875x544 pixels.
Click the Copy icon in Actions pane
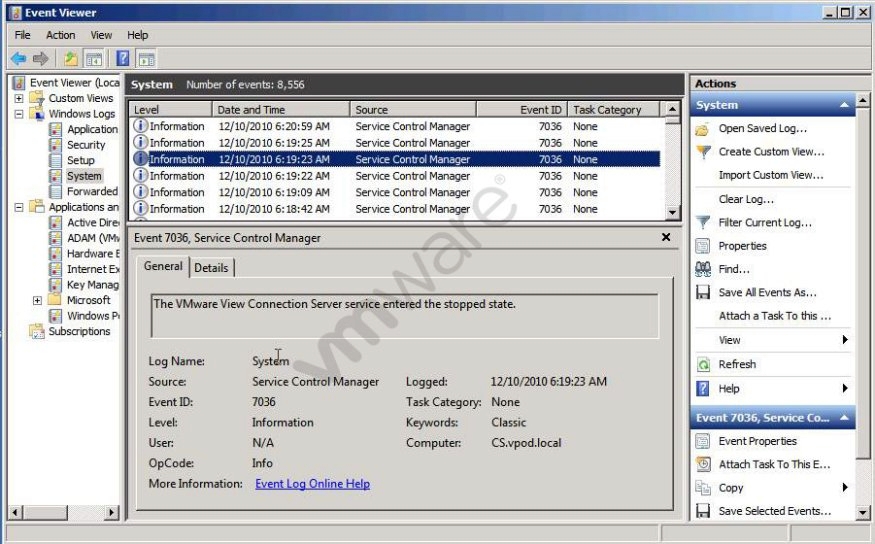pyautogui.click(x=703, y=488)
